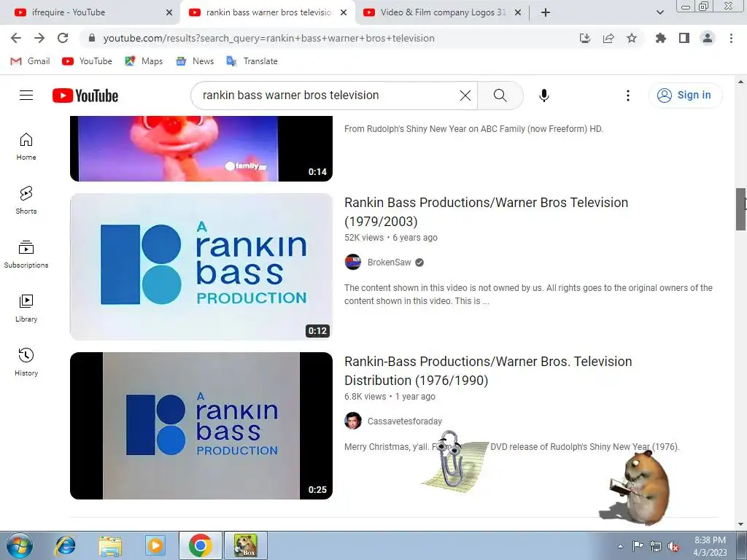This screenshot has height=560, width=747.
Task: Open the Action Center flag icon
Action: point(638,546)
